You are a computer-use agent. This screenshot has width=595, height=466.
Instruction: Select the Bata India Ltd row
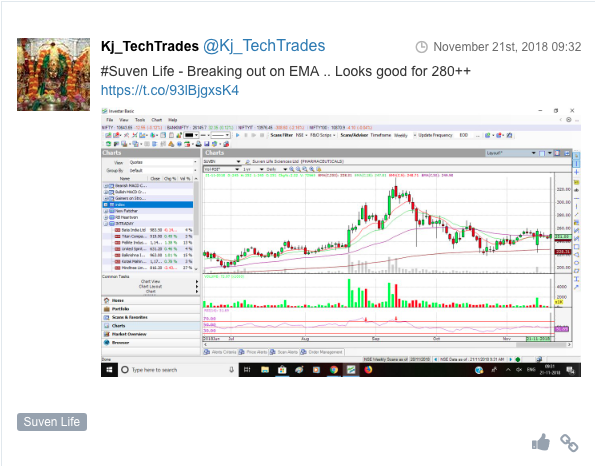click(x=148, y=230)
